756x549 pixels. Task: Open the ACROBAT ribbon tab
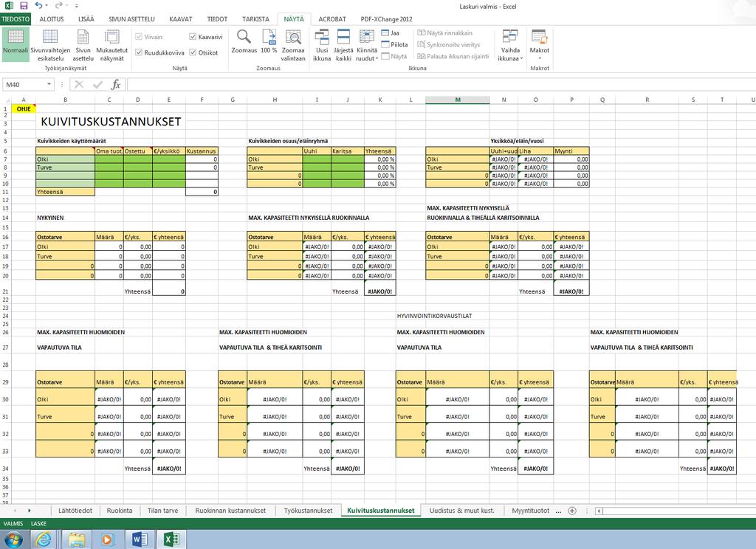tap(332, 19)
